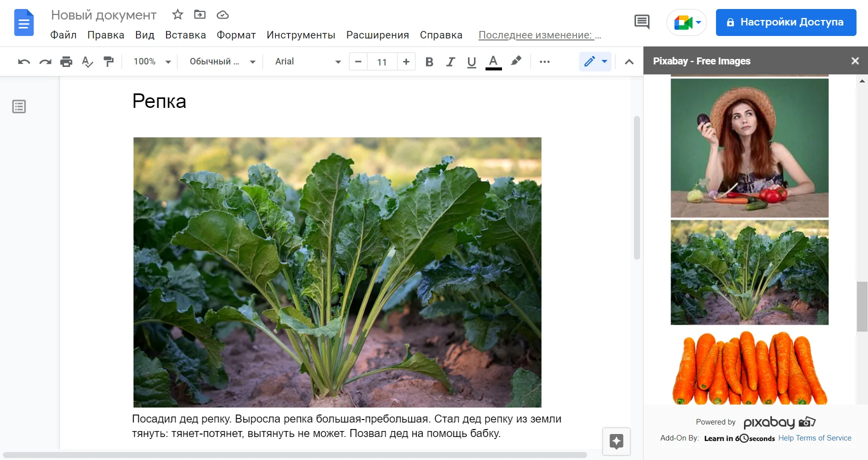Open the comment history icon
Viewport: 868px width, 460px height.
point(641,22)
